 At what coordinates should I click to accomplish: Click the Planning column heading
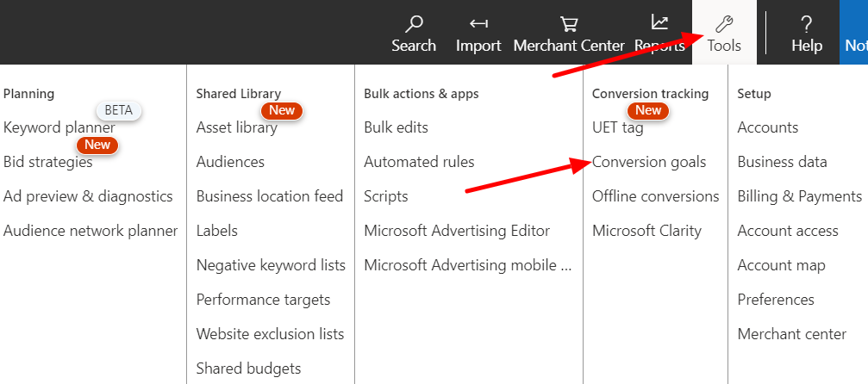[x=28, y=94]
